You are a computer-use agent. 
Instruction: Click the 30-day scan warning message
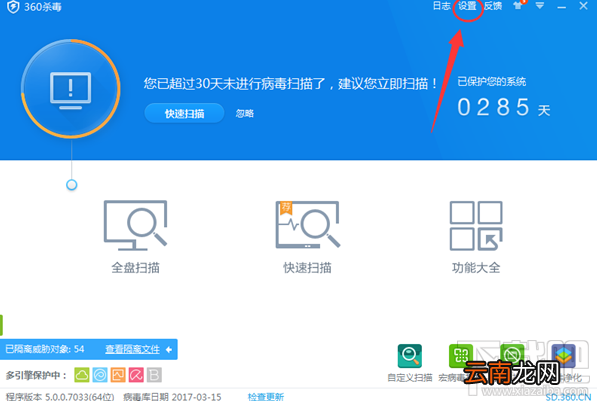[x=291, y=83]
